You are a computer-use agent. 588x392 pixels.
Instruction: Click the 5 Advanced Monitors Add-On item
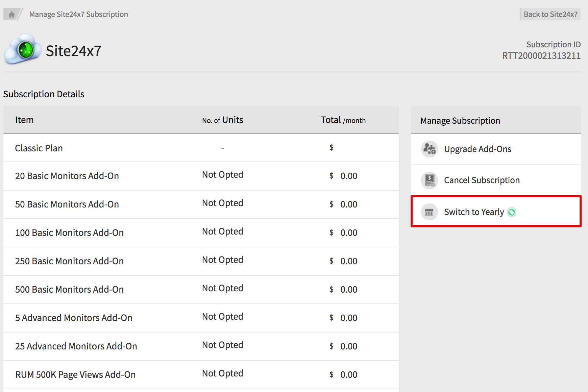(74, 318)
